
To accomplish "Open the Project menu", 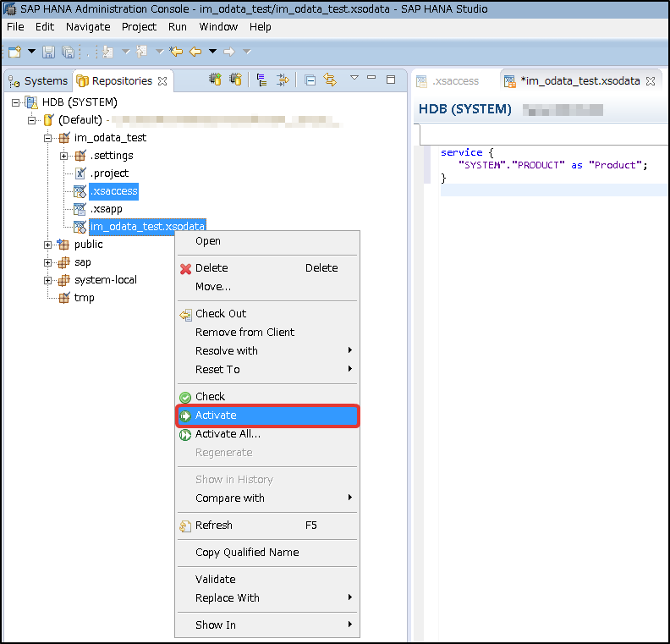I will tap(140, 27).
